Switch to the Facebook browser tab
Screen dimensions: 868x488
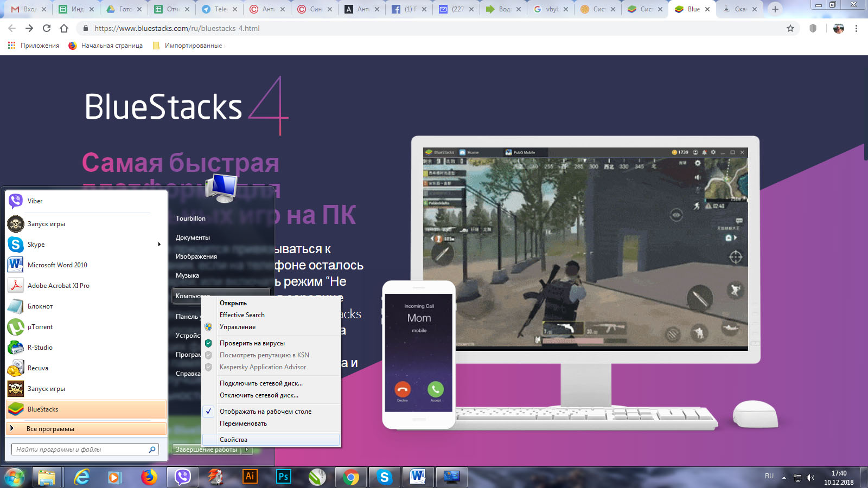tap(410, 9)
